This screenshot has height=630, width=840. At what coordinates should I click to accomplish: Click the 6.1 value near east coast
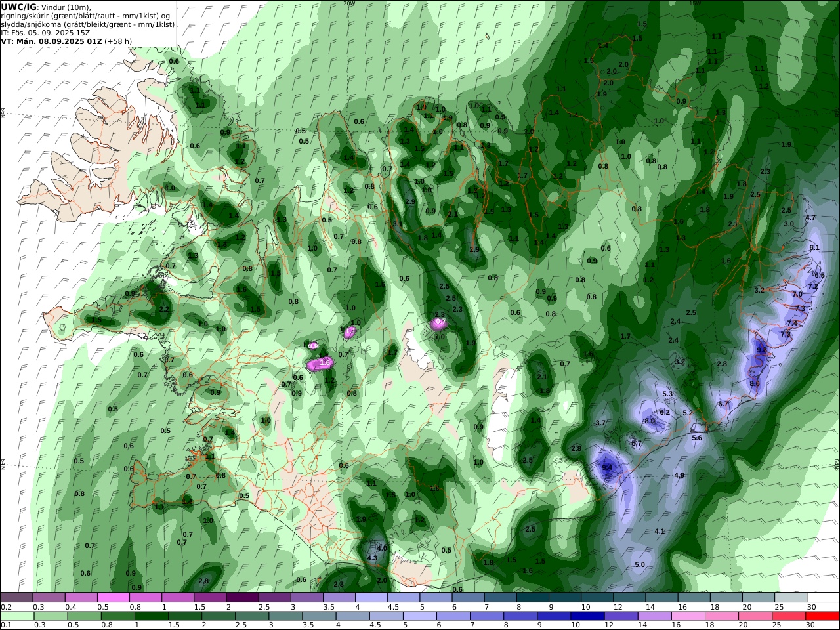[814, 247]
